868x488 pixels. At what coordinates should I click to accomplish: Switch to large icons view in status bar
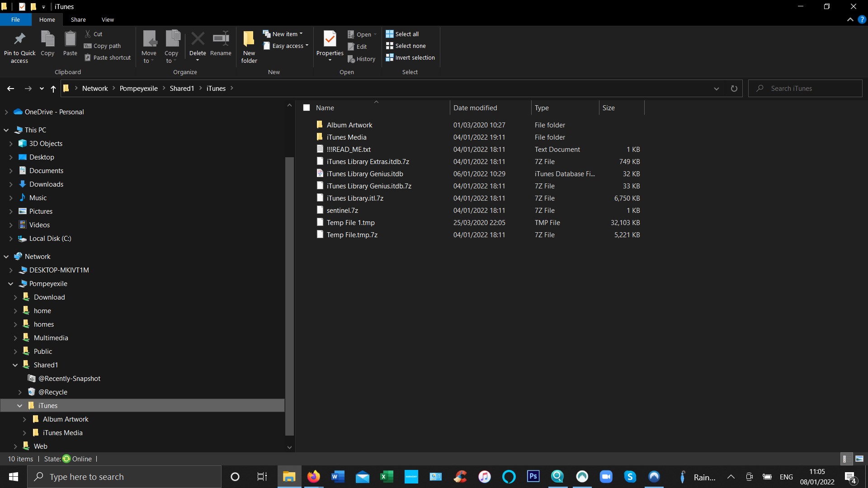click(x=859, y=459)
